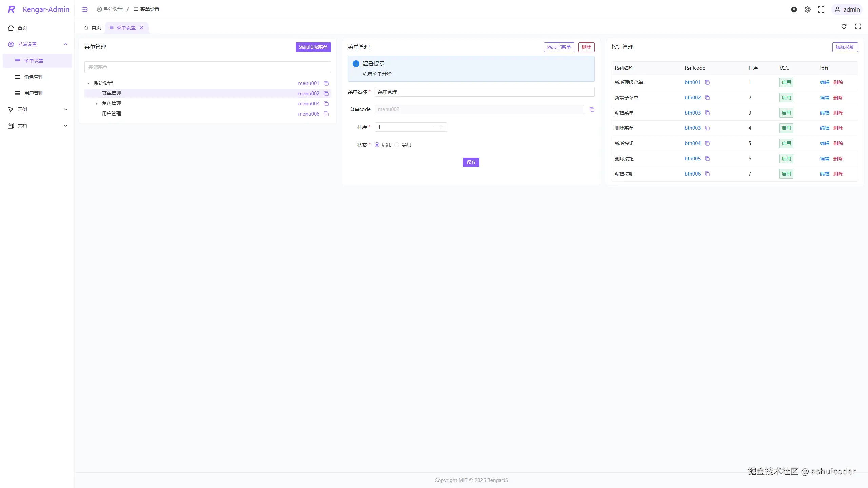This screenshot has width=868, height=488.
Task: Click the 添加顶级菜单 button
Action: [313, 47]
